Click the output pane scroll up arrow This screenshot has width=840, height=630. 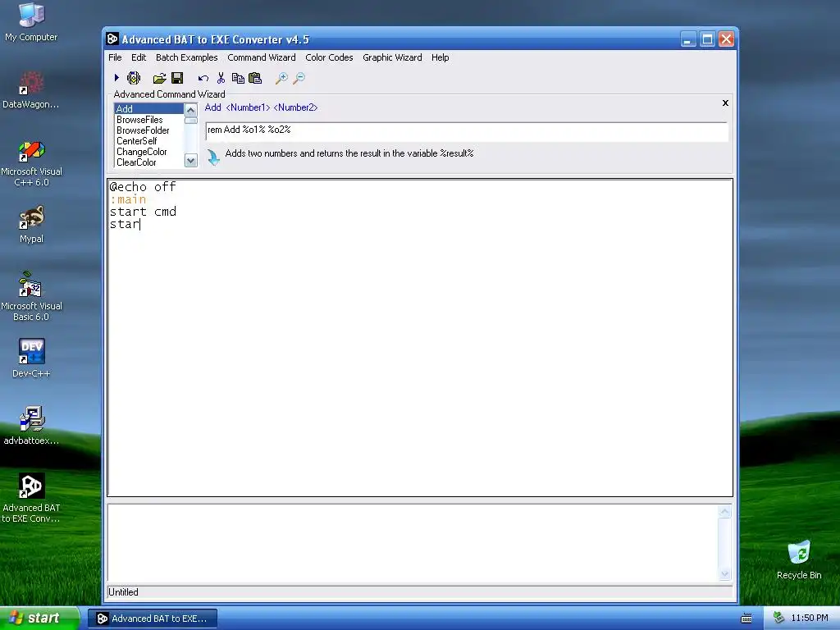tap(725, 512)
